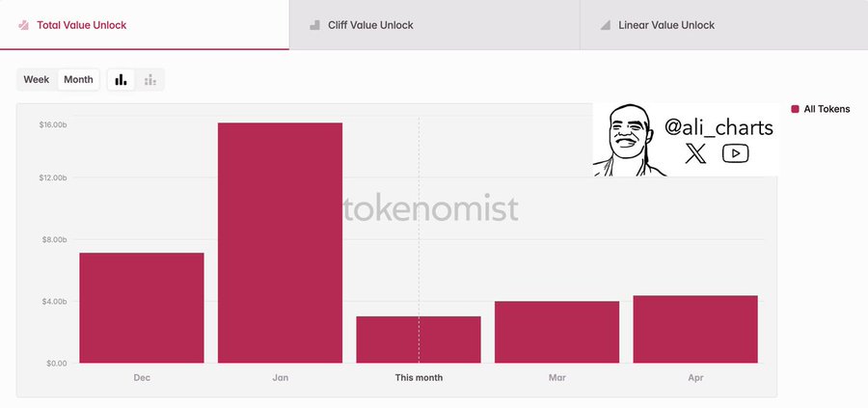The image size is (868, 408).
Task: Open the Cliff Value Unlock tab
Action: [370, 25]
